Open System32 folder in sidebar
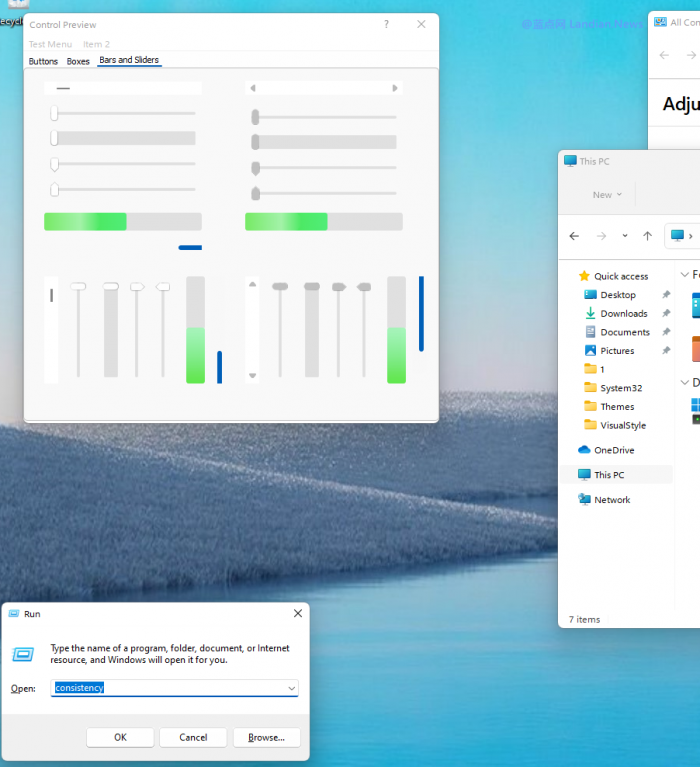The height and width of the screenshot is (767, 700). pyautogui.click(x=613, y=388)
